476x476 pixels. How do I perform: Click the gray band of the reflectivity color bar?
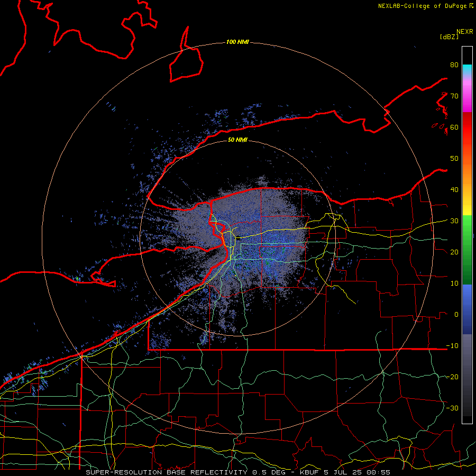point(467,375)
